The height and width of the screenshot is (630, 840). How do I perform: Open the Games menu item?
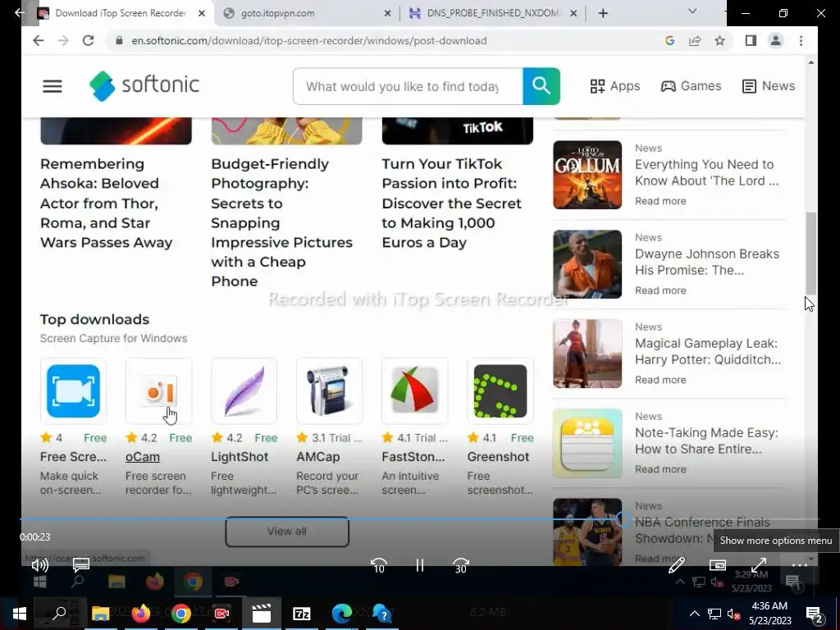click(691, 85)
